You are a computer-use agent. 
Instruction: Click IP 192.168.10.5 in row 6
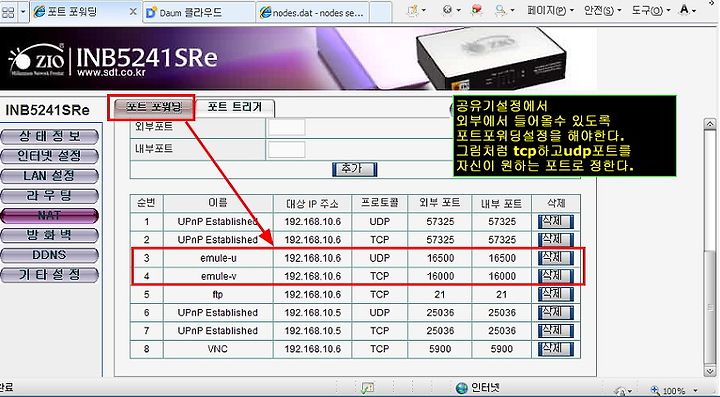click(x=312, y=313)
